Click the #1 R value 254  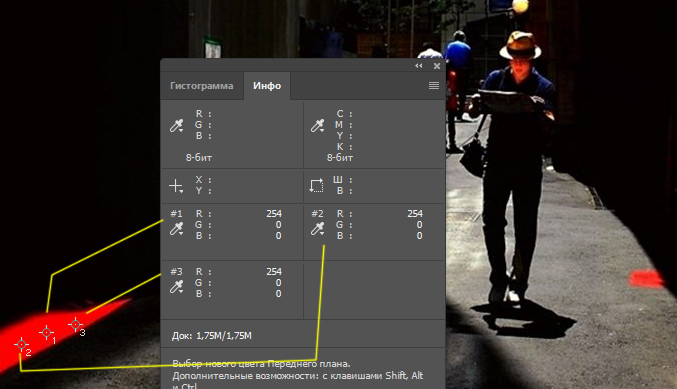click(x=274, y=214)
